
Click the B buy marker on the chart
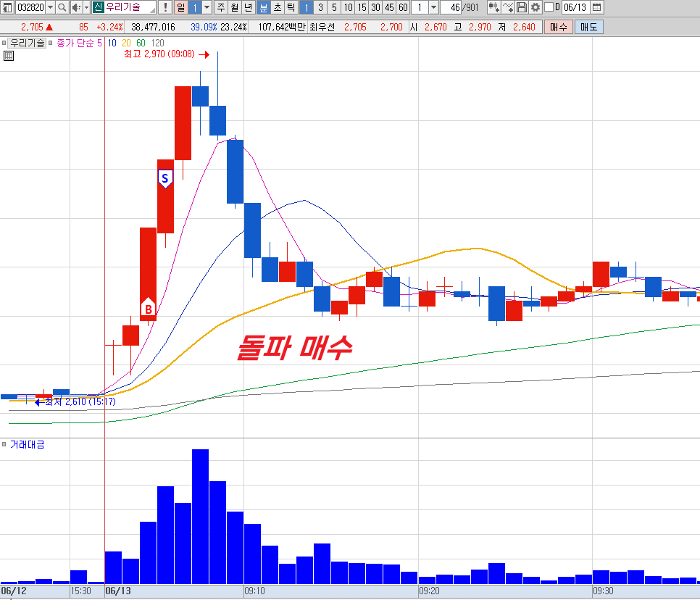point(149,308)
